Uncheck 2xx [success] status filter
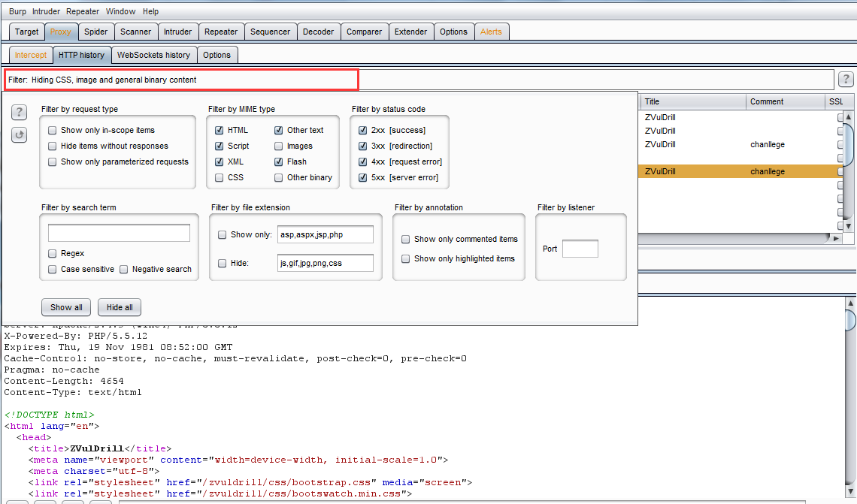 362,130
